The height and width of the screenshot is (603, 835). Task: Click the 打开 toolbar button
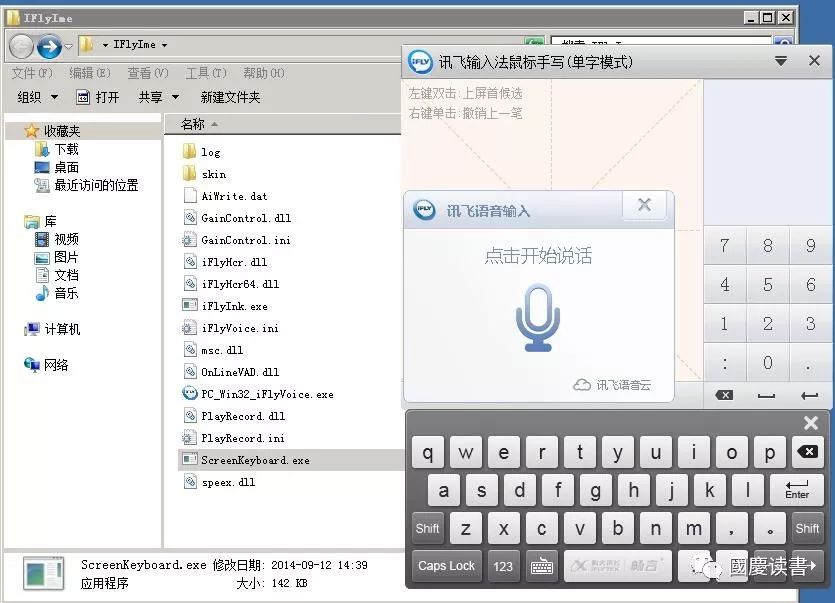tap(98, 97)
